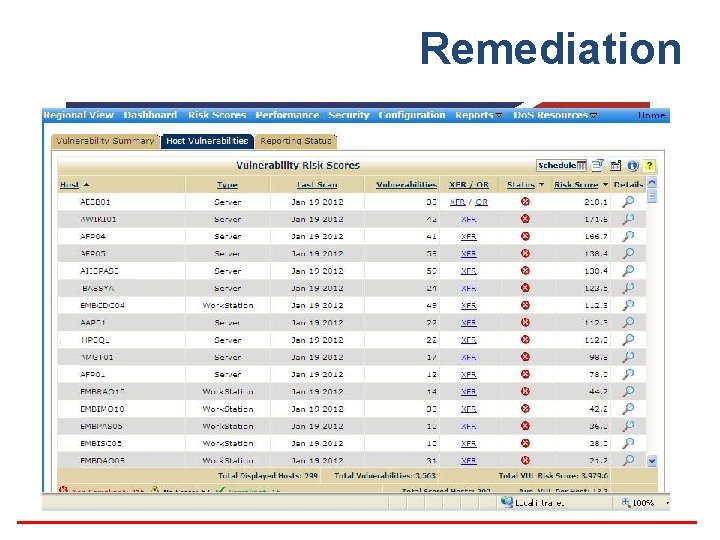Open the Risk Scores menu item

[x=217, y=115]
